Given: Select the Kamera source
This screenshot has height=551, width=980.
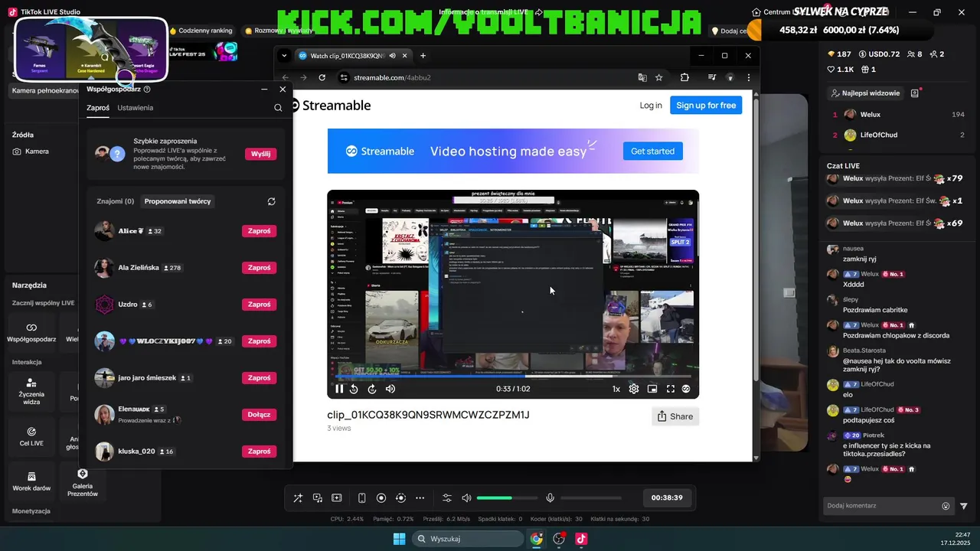Looking at the screenshot, I should (x=31, y=152).
